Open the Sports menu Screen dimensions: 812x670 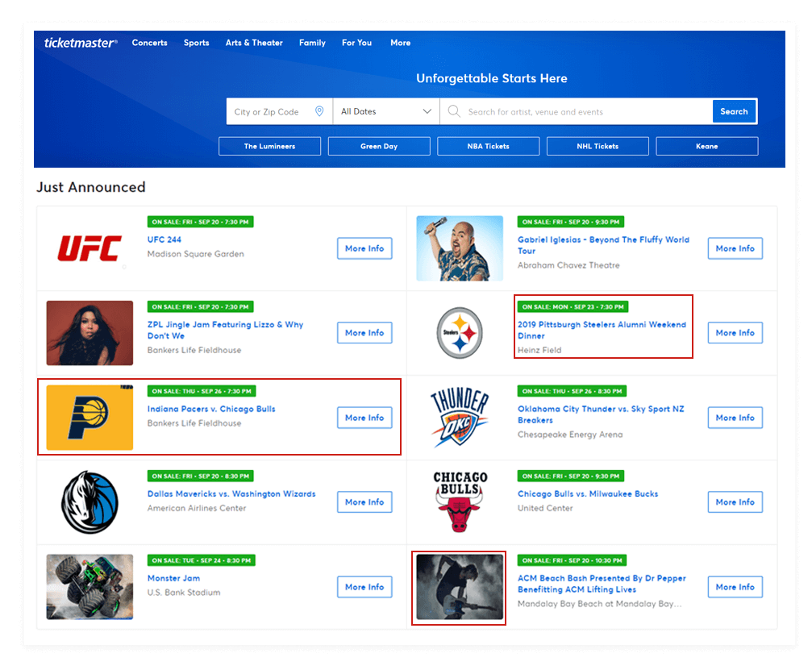(x=196, y=43)
